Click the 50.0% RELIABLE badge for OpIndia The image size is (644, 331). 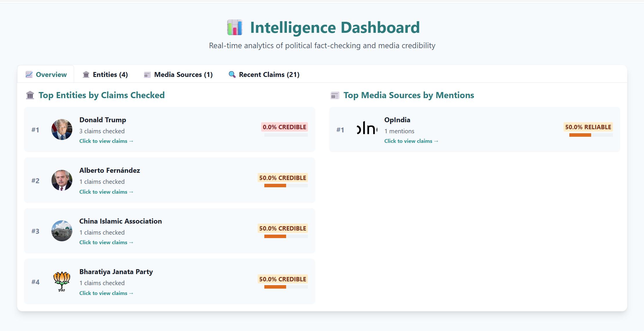coord(588,127)
